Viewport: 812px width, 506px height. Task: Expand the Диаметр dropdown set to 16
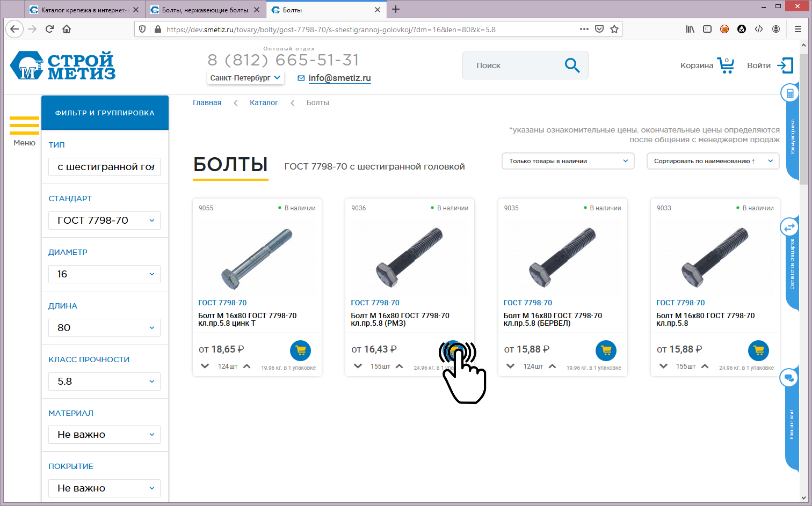point(104,274)
